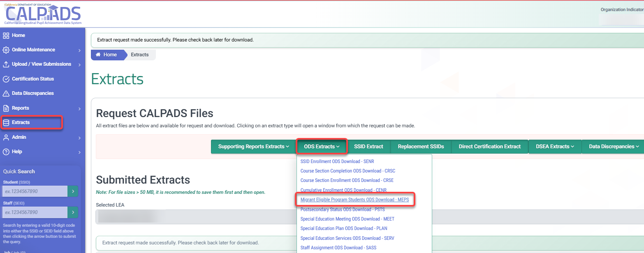Click the Request CALPADS Files heading
The width and height of the screenshot is (644, 253).
(155, 113)
